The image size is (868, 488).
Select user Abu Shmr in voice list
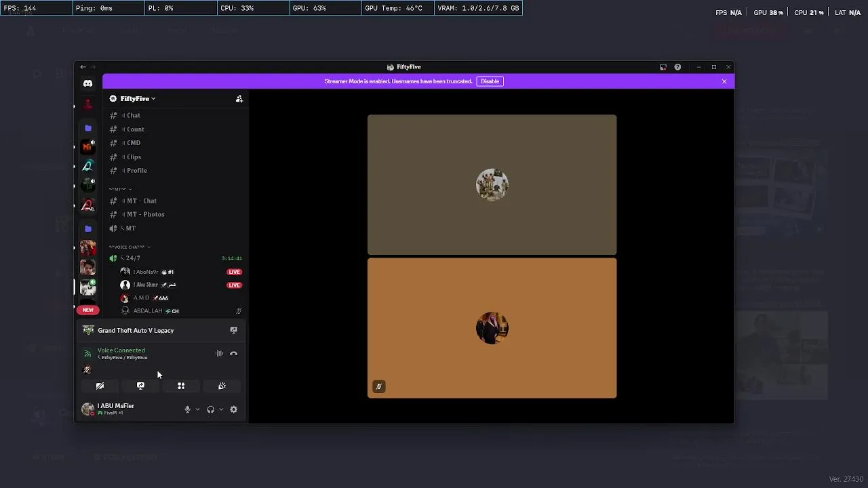pyautogui.click(x=149, y=285)
